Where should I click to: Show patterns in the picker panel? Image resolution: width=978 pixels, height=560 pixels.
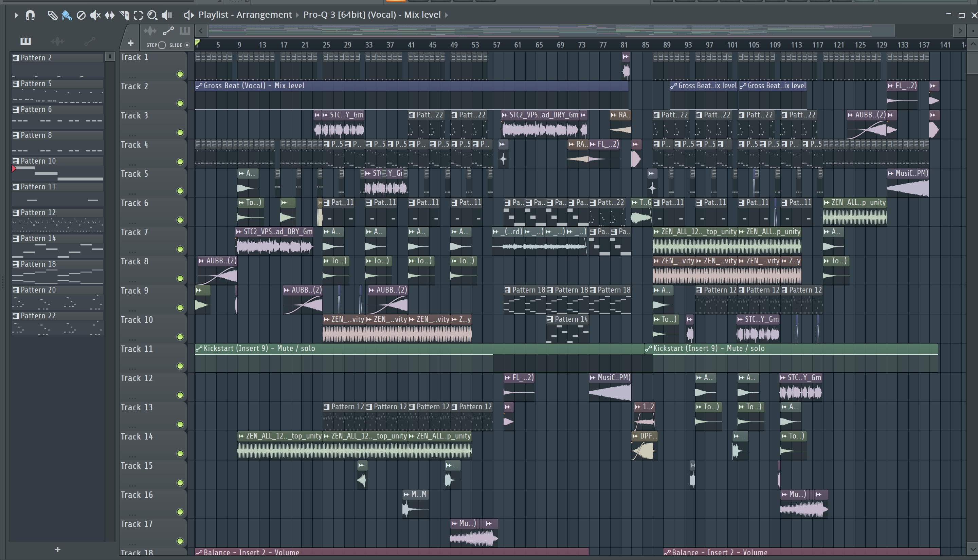pyautogui.click(x=25, y=41)
